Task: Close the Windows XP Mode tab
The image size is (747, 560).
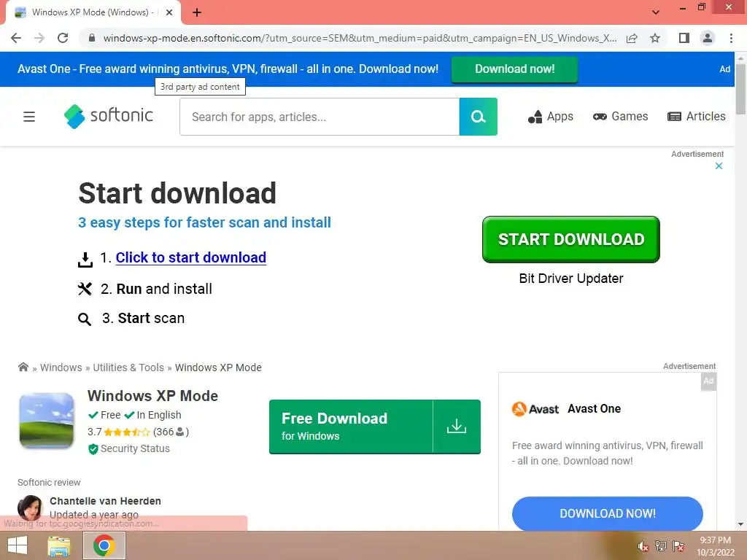Action: pyautogui.click(x=169, y=13)
